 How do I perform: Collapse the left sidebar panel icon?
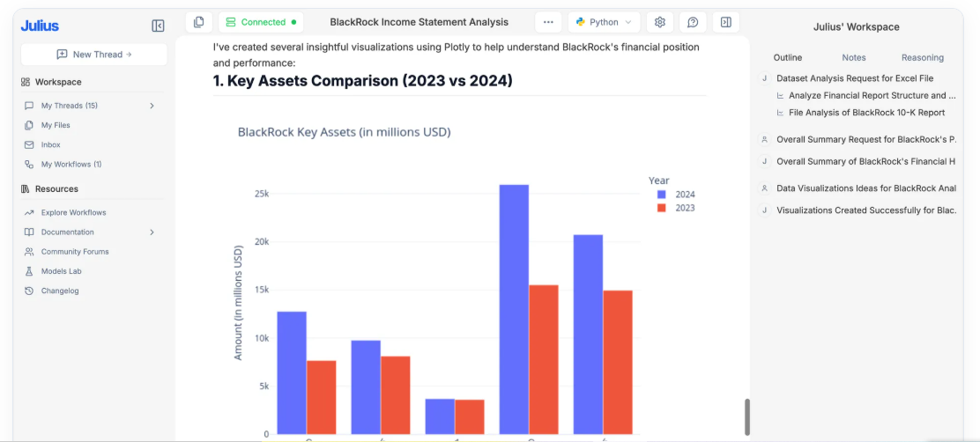pos(158,26)
